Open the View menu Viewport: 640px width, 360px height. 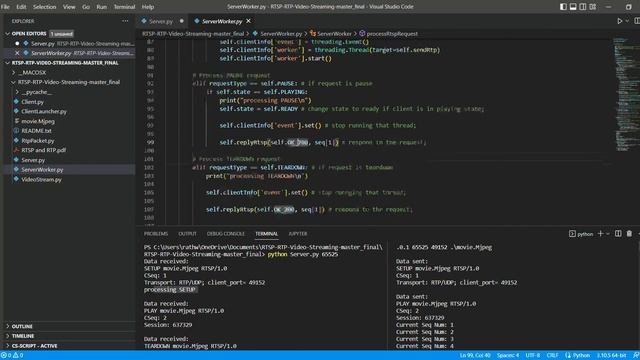coord(69,7)
